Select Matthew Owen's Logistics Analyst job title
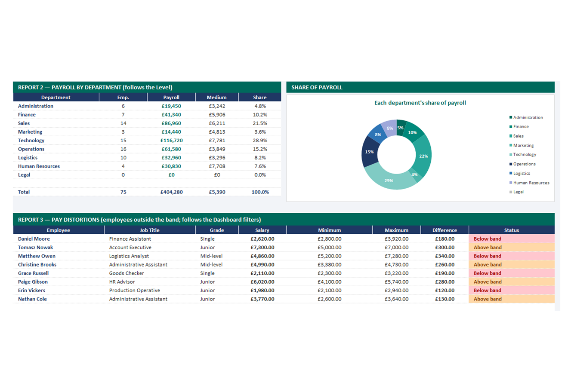This screenshot has width=571, height=392. click(129, 256)
